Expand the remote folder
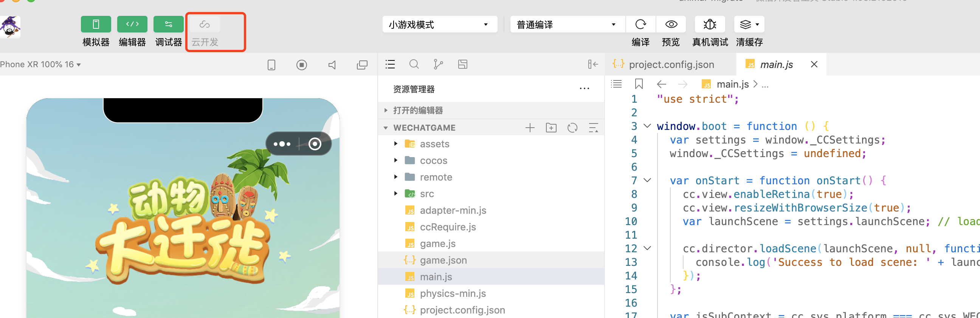 [491, 177]
